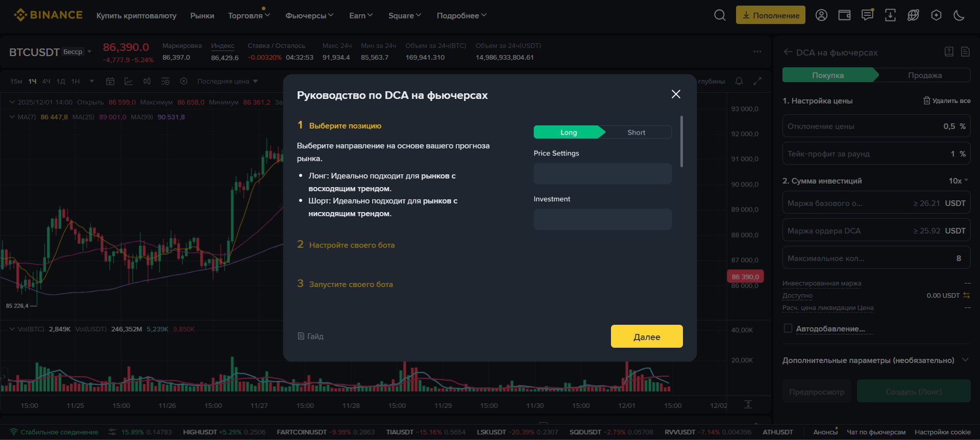Select Short in the guide dialog
This screenshot has height=440, width=980.
click(x=636, y=133)
